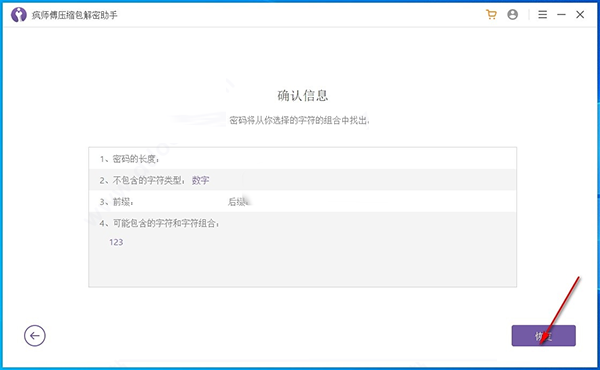Click the purple '数字' value
Viewport: 600px width, 370px height.
click(x=201, y=180)
